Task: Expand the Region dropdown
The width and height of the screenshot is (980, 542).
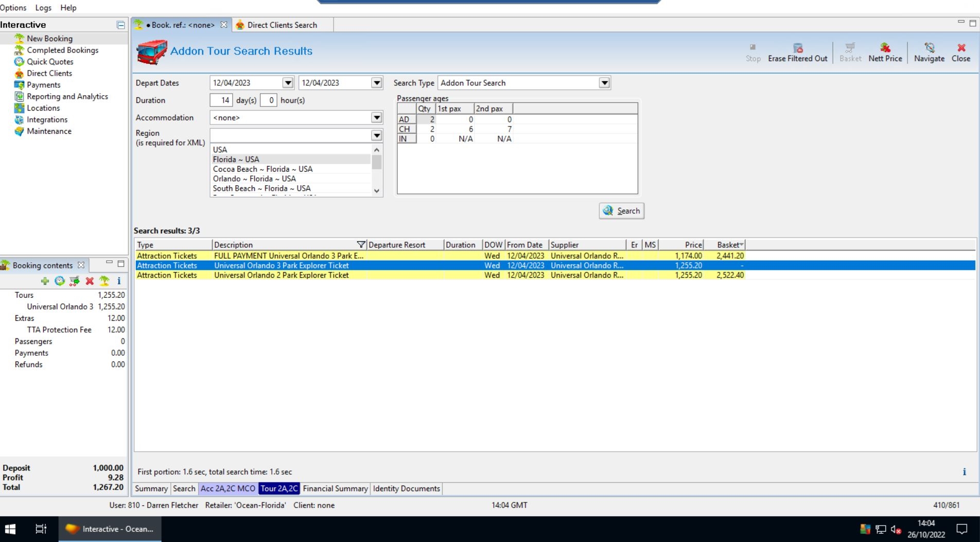Action: (377, 135)
